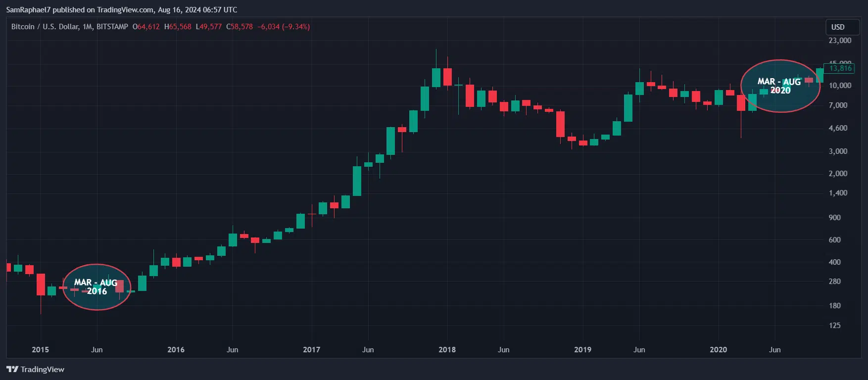868x380 pixels.
Task: Click the 125 price axis label
Action: [834, 326]
